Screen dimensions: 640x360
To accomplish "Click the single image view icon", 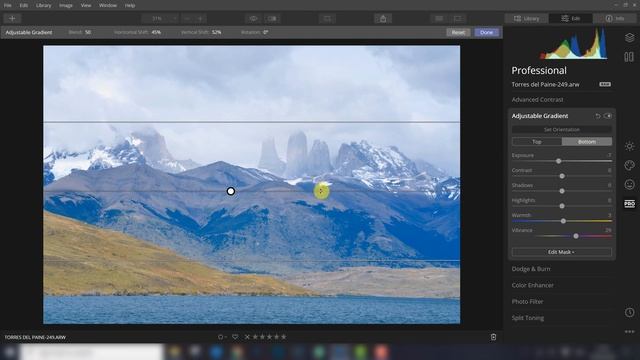I will pyautogui.click(x=458, y=18).
